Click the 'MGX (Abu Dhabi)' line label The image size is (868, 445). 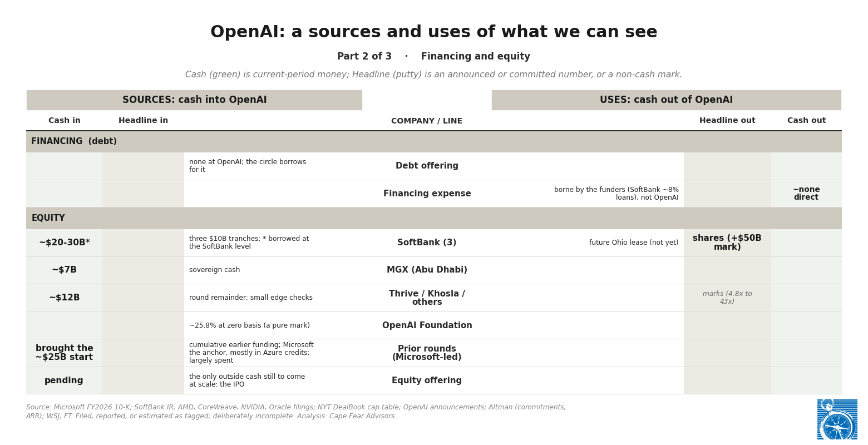point(427,270)
